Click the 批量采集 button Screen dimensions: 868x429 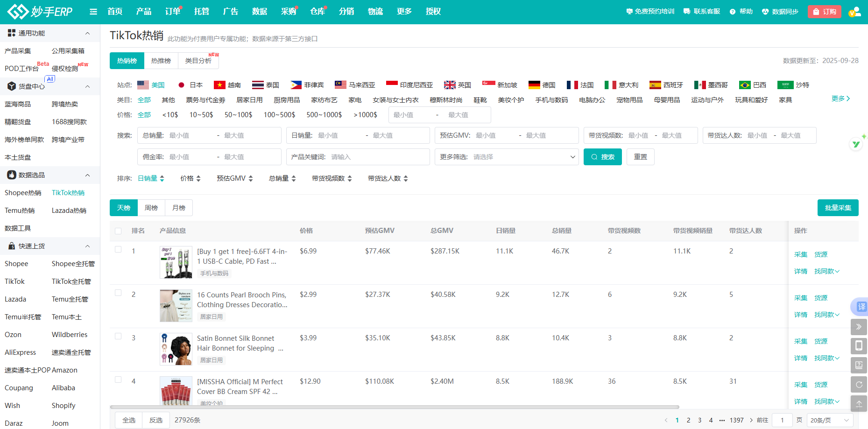(x=838, y=208)
